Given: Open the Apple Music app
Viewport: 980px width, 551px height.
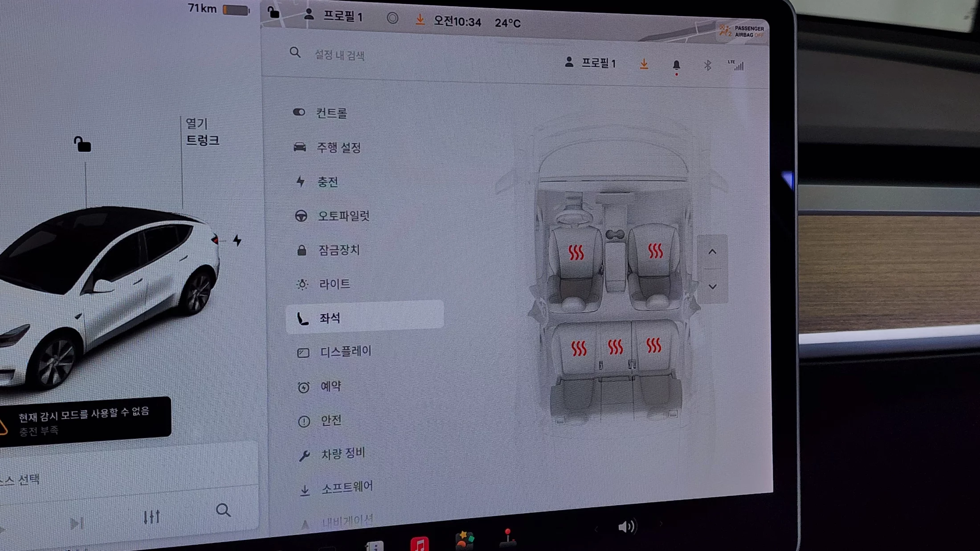Looking at the screenshot, I should (420, 544).
